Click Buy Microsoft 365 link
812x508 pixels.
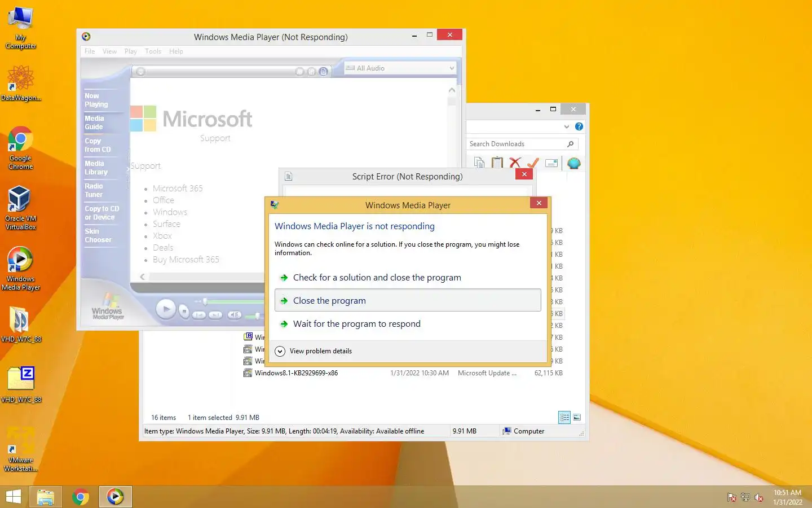186,260
